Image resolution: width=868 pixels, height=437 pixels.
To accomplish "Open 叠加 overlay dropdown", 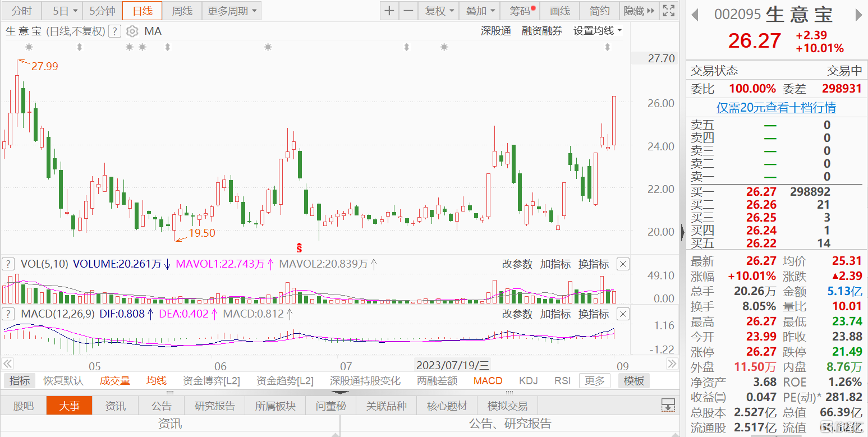I will tap(480, 11).
